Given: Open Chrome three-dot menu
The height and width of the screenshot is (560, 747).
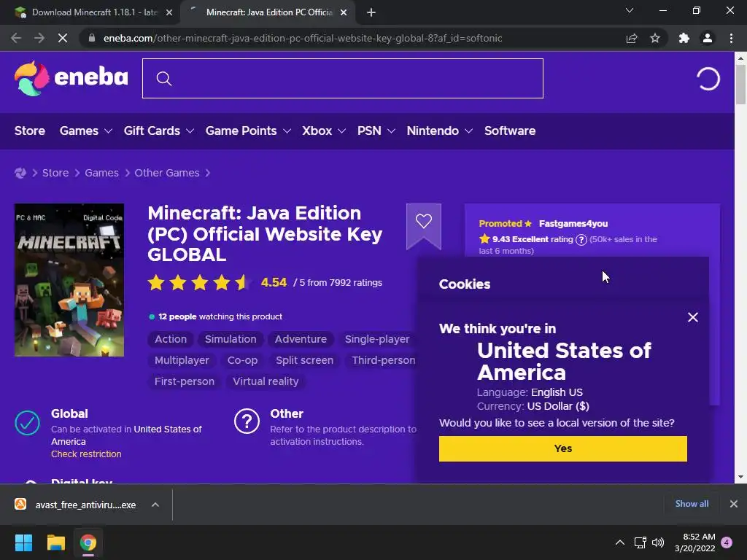Looking at the screenshot, I should pos(731,38).
